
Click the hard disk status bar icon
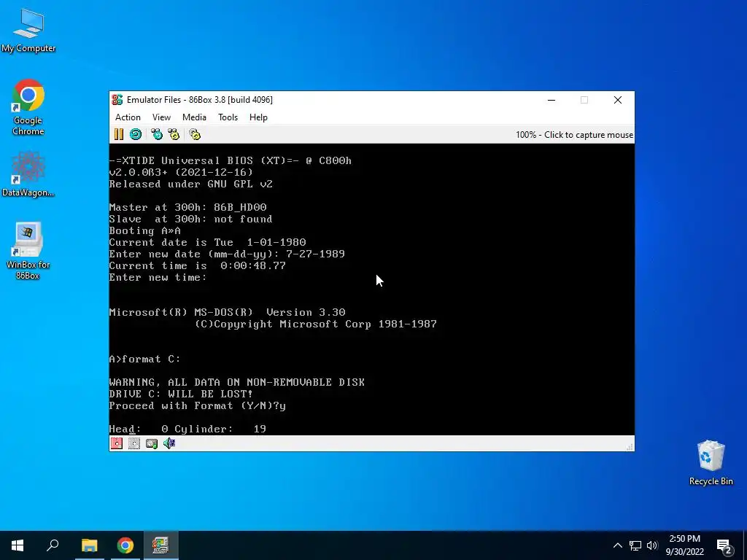coord(152,443)
